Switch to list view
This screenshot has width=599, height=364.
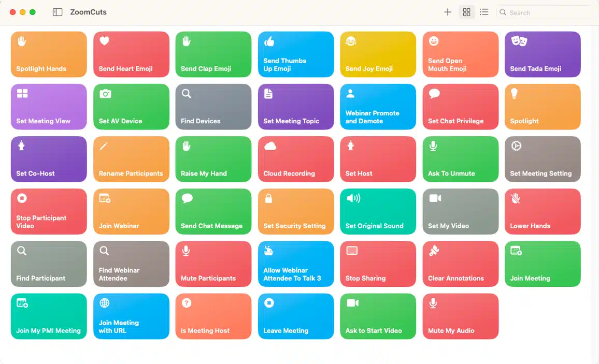click(x=484, y=12)
